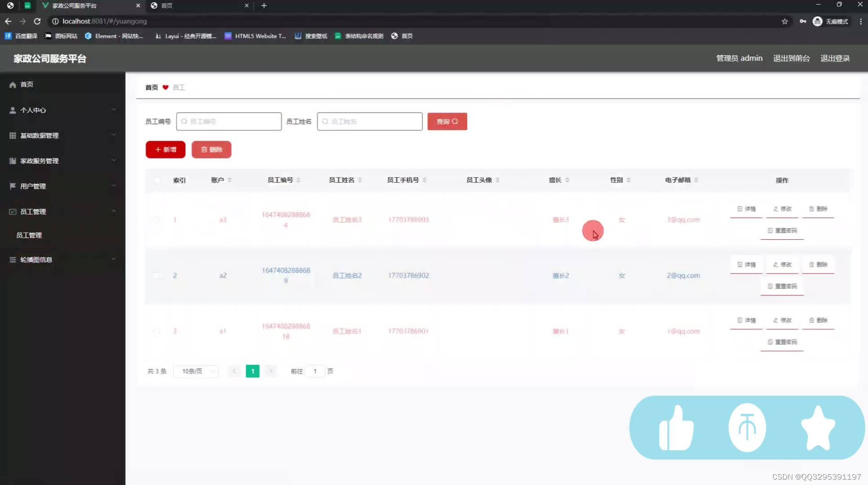Screen dimensions: 868x485
Task: Click 重置密码 for employee a3
Action: pos(782,230)
